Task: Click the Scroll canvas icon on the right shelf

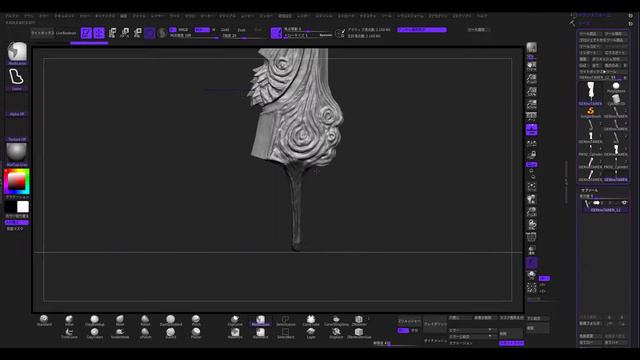Action: pyautogui.click(x=531, y=67)
